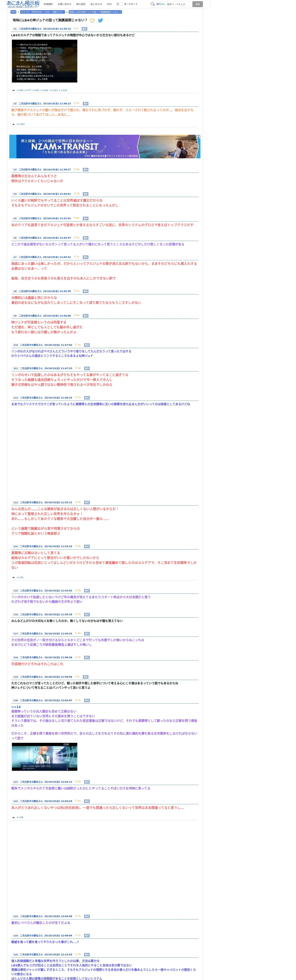This screenshot has height=980, width=296.
Task: Share the thread via the Twitter bird icon
Action: pyautogui.click(x=100, y=21)
